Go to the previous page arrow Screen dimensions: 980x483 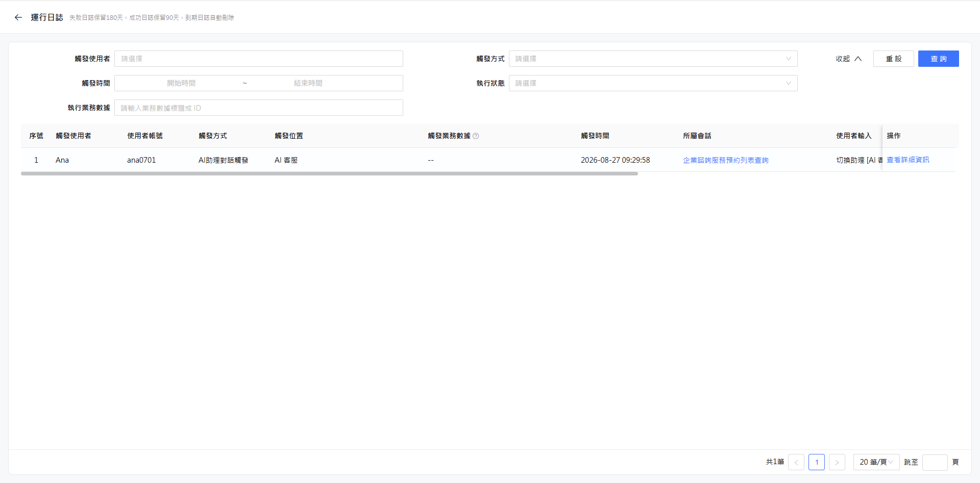(796, 462)
